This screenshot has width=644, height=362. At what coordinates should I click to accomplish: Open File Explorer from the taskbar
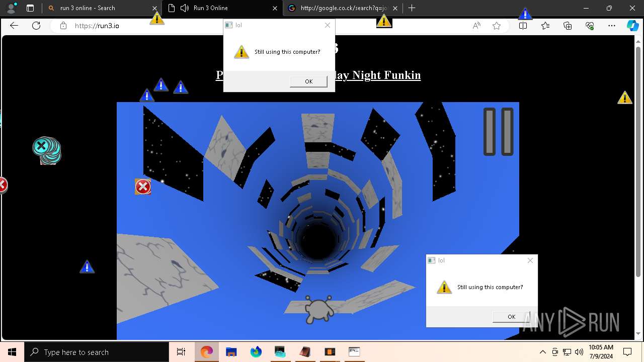(x=231, y=352)
